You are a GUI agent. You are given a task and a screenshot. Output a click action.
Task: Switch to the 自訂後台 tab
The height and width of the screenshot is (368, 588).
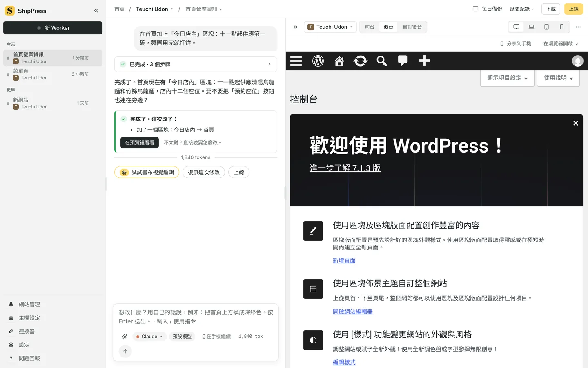pos(412,27)
